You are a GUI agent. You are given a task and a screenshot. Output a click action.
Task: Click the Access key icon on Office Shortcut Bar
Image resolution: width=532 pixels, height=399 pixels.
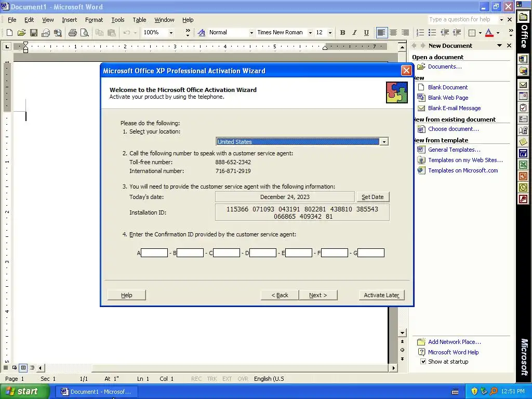tap(523, 199)
